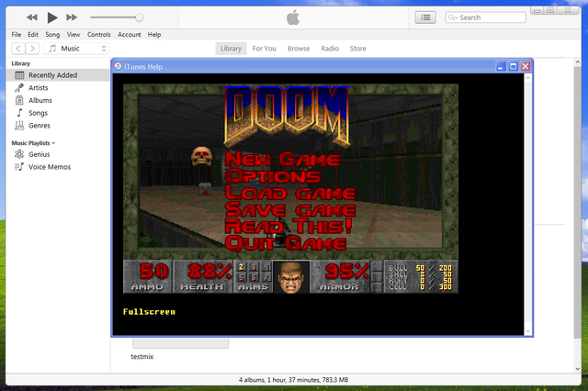
Task: Click the DOOM title logo
Action: click(x=288, y=117)
